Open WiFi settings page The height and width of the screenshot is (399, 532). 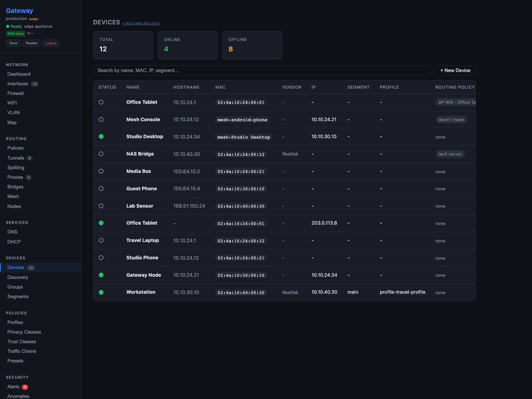[x=12, y=103]
